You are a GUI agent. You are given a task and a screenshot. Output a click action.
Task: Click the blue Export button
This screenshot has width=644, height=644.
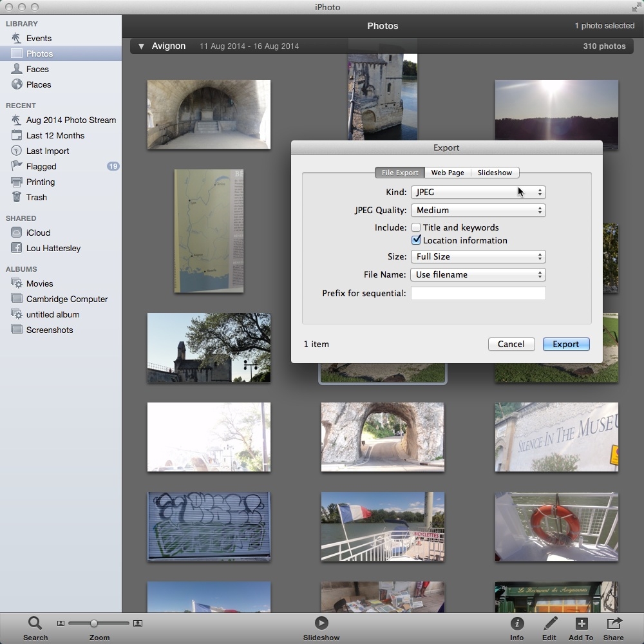pyautogui.click(x=566, y=344)
